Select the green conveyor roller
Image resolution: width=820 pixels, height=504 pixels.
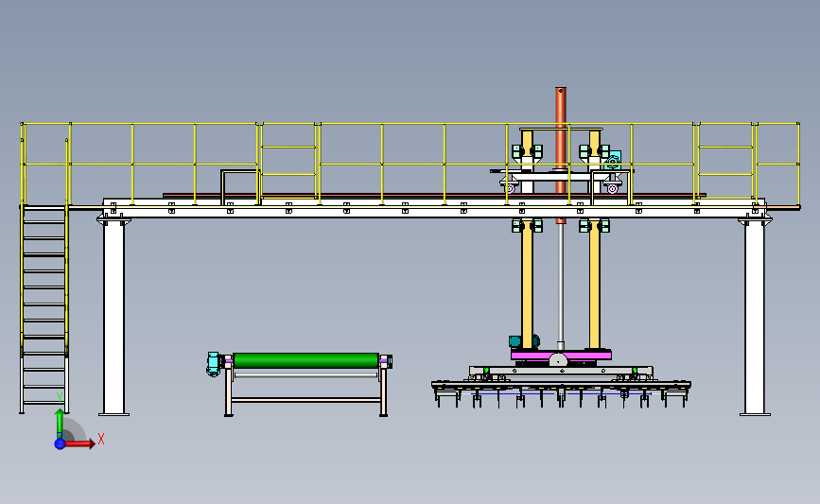coord(305,361)
